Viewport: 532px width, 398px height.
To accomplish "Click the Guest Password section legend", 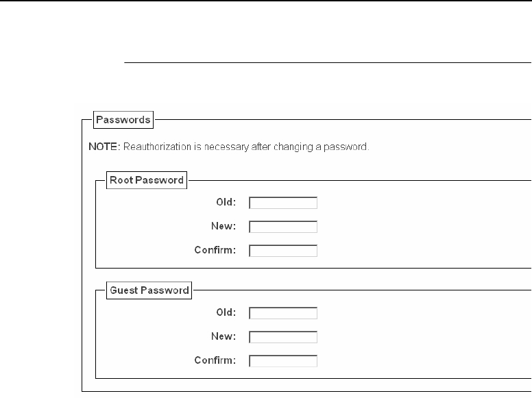I will pyautogui.click(x=149, y=290).
